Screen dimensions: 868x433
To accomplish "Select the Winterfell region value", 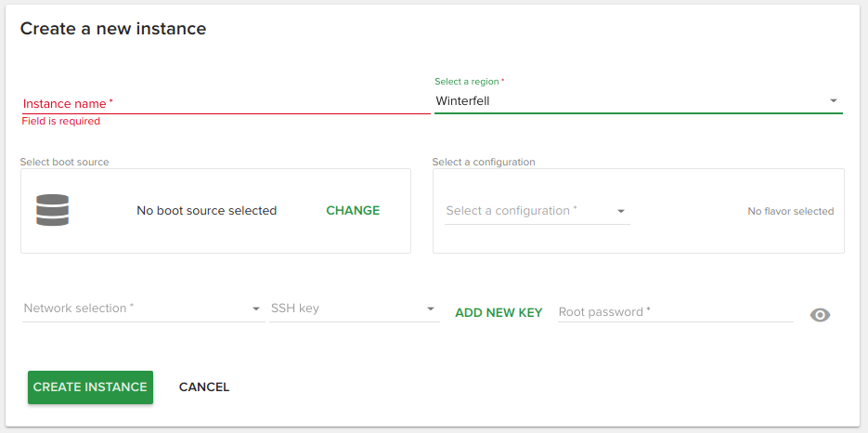I will coord(462,100).
